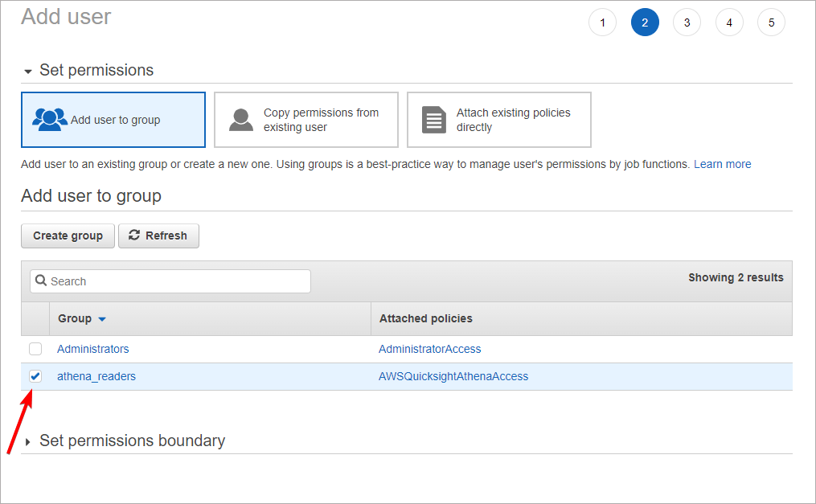This screenshot has height=504, width=816.
Task: Open wizard step 5 circle
Action: tap(771, 23)
